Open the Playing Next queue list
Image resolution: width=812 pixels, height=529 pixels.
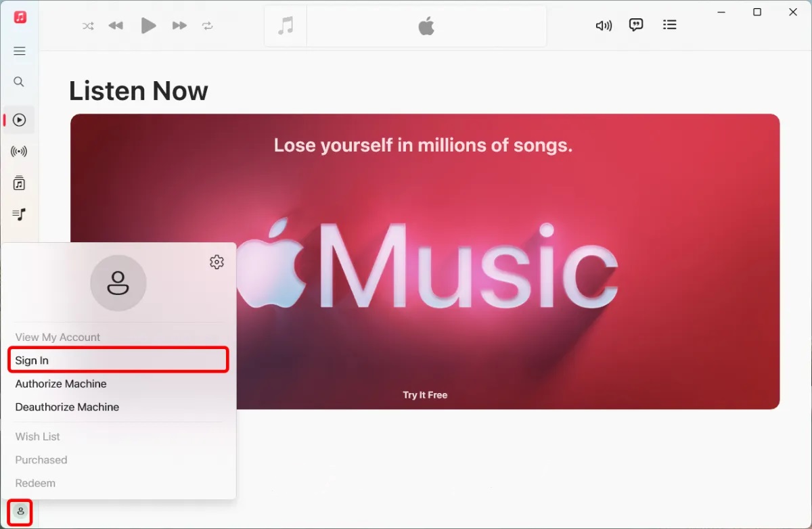click(670, 25)
